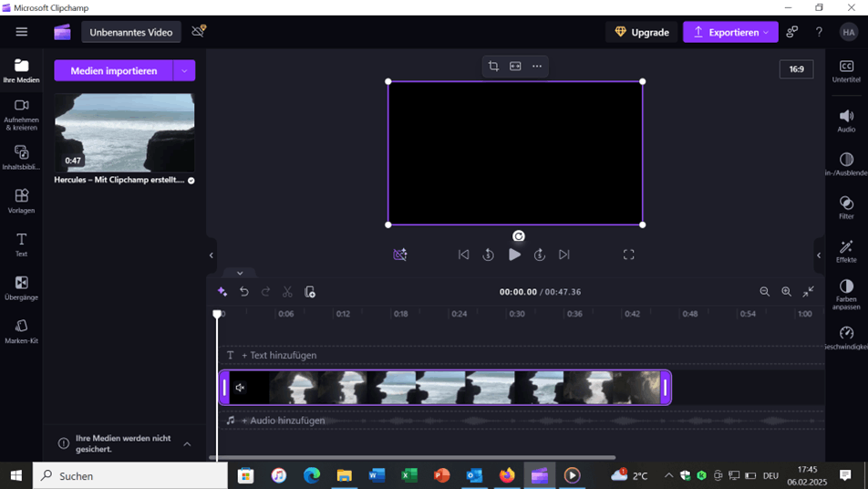Toggle the AI camera enhance icon

[x=399, y=255]
